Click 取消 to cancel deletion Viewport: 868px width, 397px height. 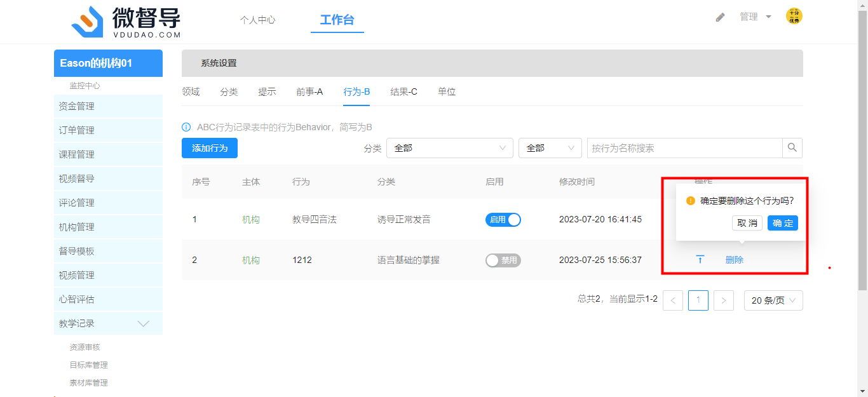coord(747,223)
